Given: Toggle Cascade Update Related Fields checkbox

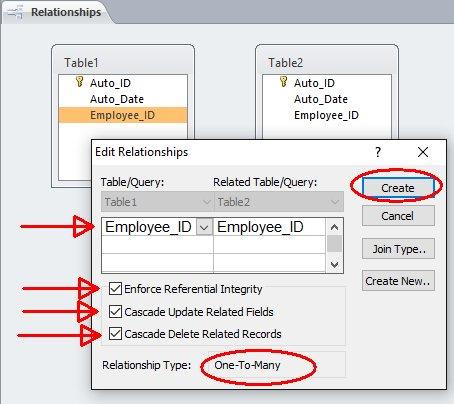Looking at the screenshot, I should pyautogui.click(x=115, y=312).
